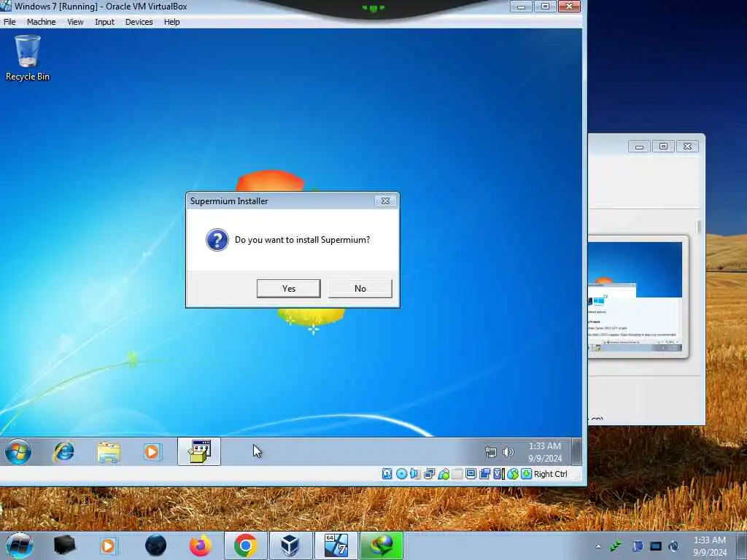Click Yes to install Supermium

click(x=289, y=289)
